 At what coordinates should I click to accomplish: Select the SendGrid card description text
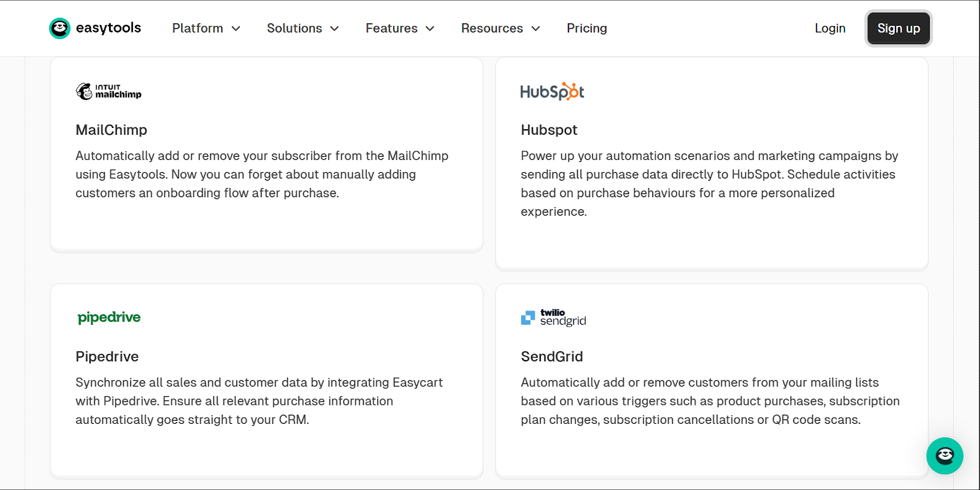tap(710, 401)
